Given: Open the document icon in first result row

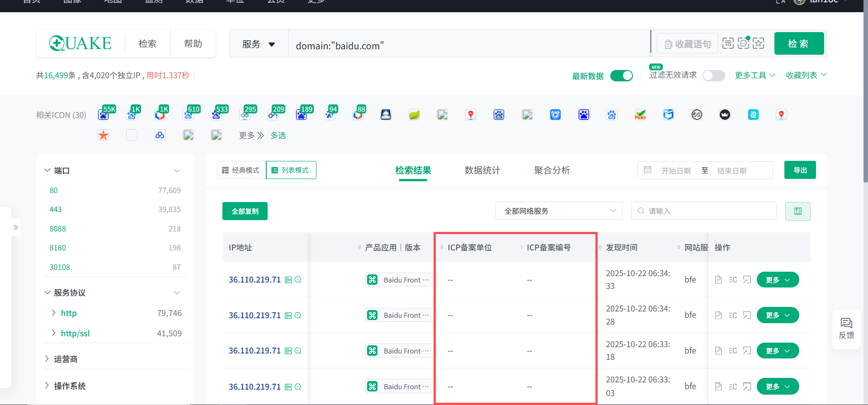Looking at the screenshot, I should click(718, 280).
